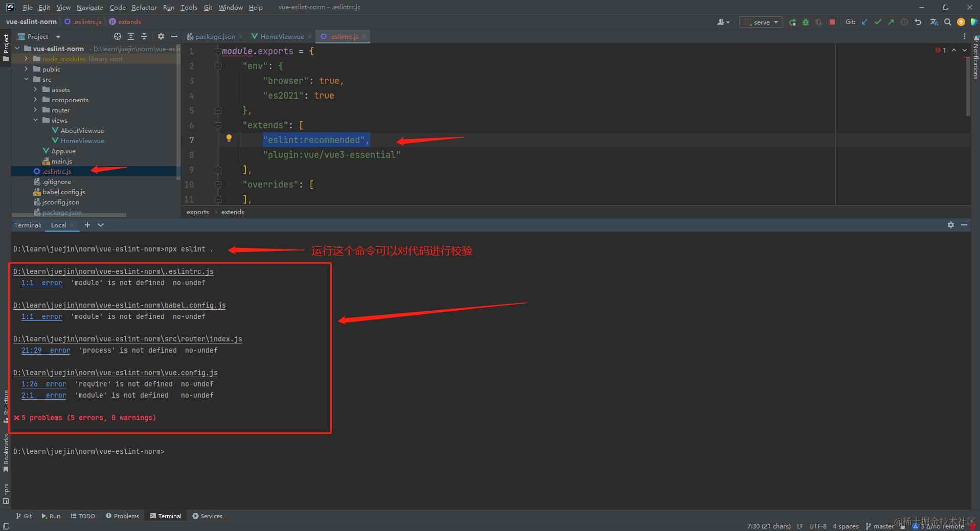The width and height of the screenshot is (980, 531).
Task: Toggle the Notifications side panel
Action: pyautogui.click(x=975, y=57)
